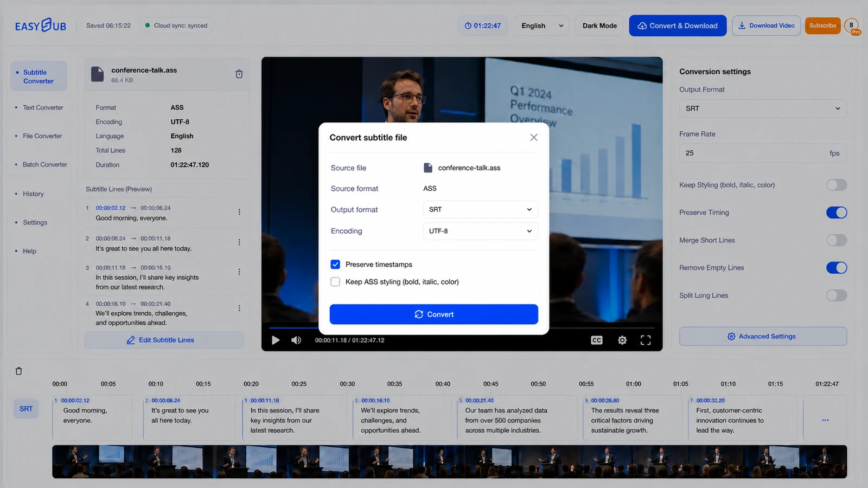This screenshot has height=488, width=868.
Task: Delete the conference-talk.ass file with trash icon
Action: pyautogui.click(x=239, y=74)
